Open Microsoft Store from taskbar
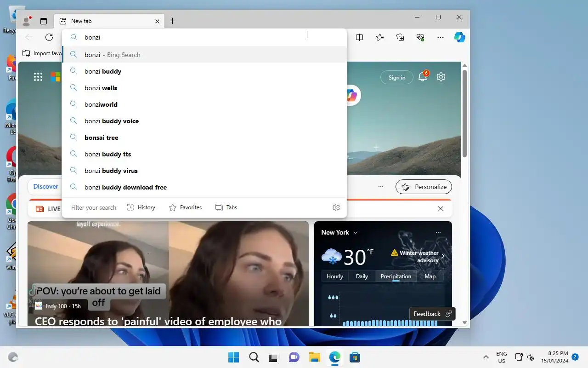The height and width of the screenshot is (368, 588). [355, 357]
